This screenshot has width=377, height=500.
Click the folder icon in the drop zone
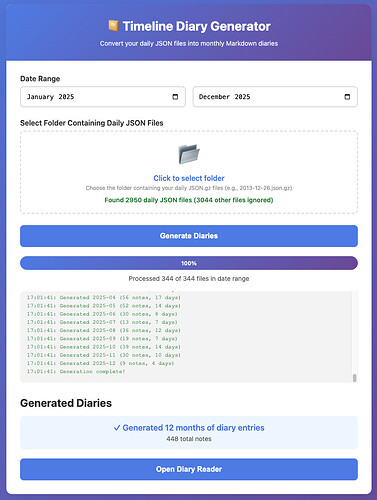click(189, 154)
